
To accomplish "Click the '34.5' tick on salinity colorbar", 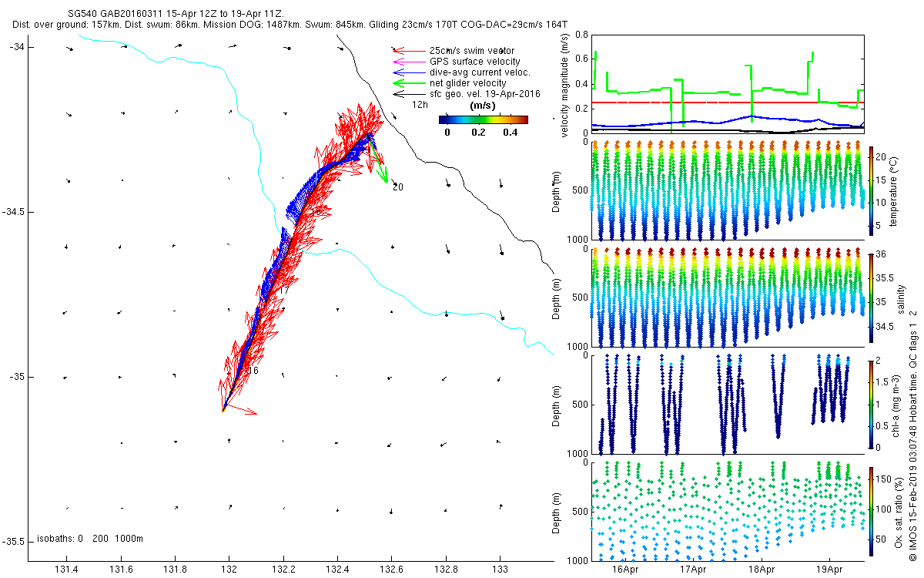I will 885,327.
